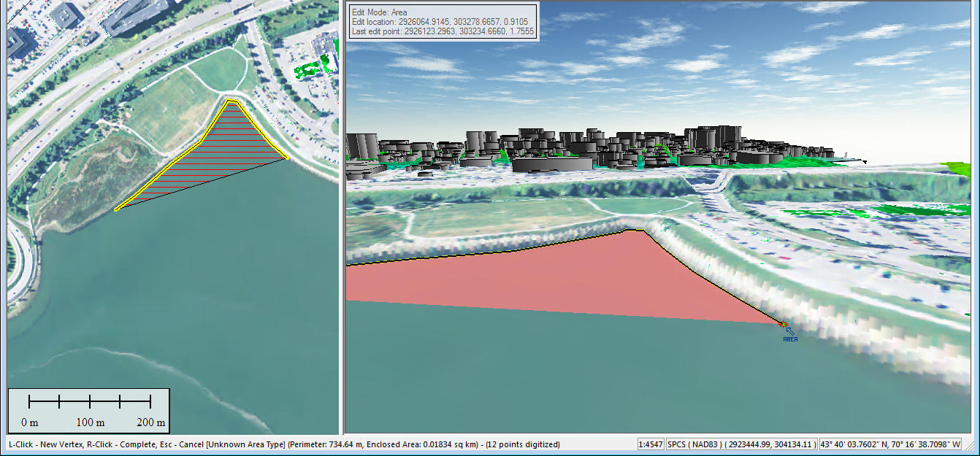The height and width of the screenshot is (456, 980).
Task: Click the yellow vertex at the polygon's southwest tip
Action: coord(117,209)
